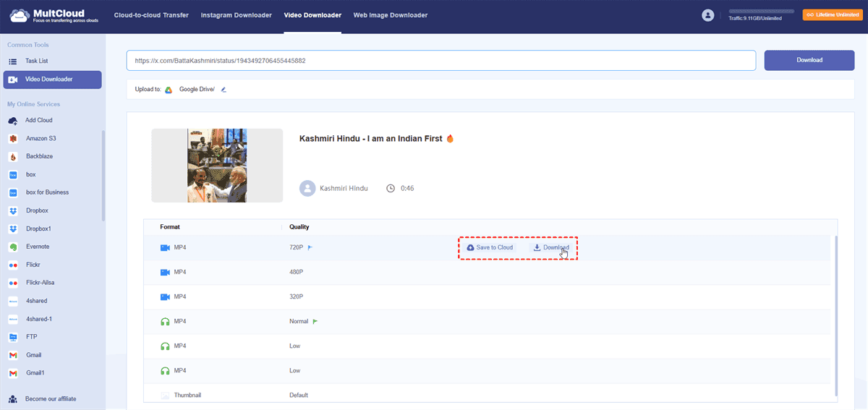This screenshot has height=410, width=868.
Task: Click the video preview thumbnail
Action: click(x=217, y=166)
